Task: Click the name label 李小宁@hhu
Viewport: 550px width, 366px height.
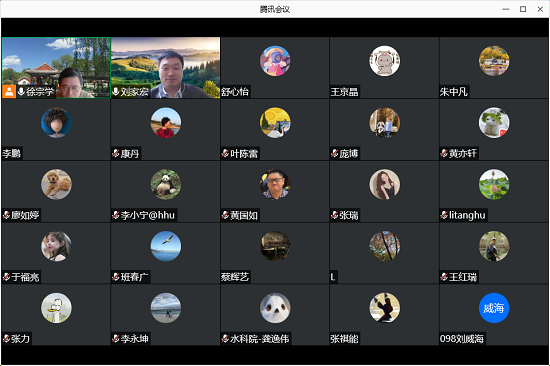Action: point(148,215)
